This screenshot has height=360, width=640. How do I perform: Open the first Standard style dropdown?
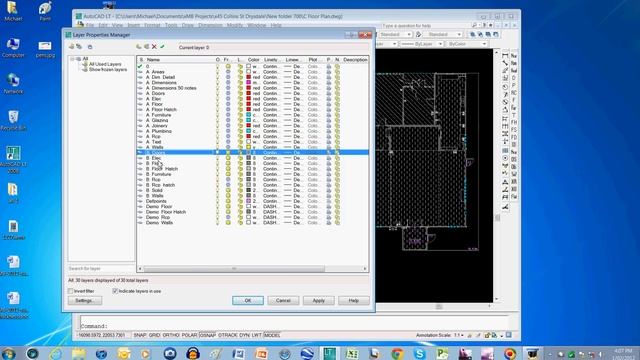click(409, 34)
